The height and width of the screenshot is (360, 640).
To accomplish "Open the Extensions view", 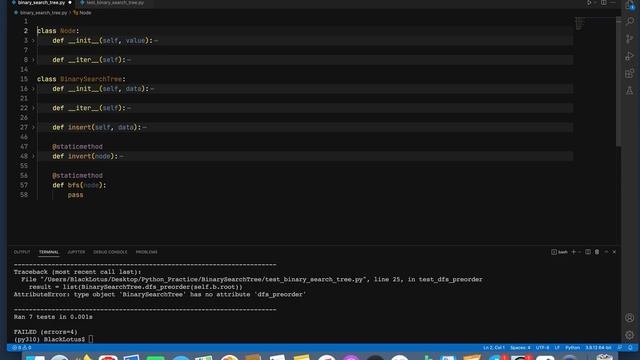I will (630, 73).
